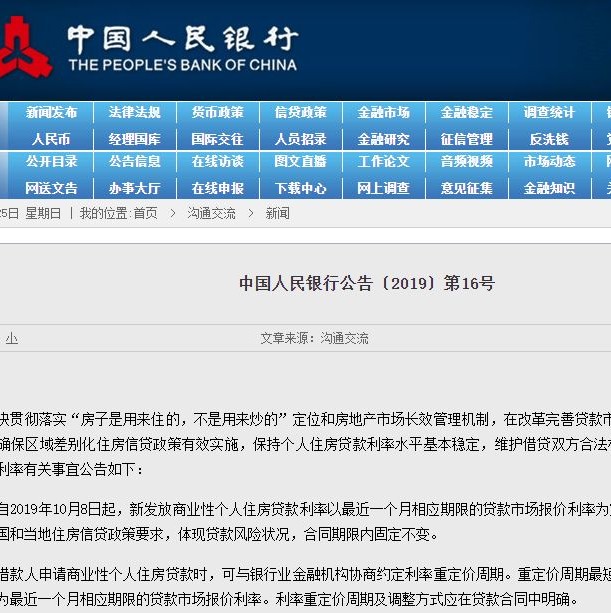Screen dimensions: 611x613
Task: Click the THE PEOPLE'S BANK OF CHINA text
Action: 183,65
